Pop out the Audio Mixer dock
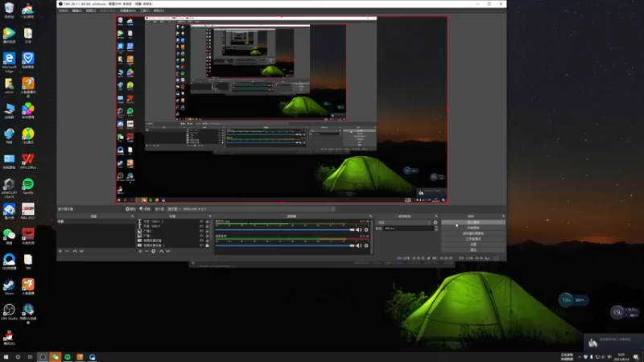The image size is (644, 362). coord(370,216)
